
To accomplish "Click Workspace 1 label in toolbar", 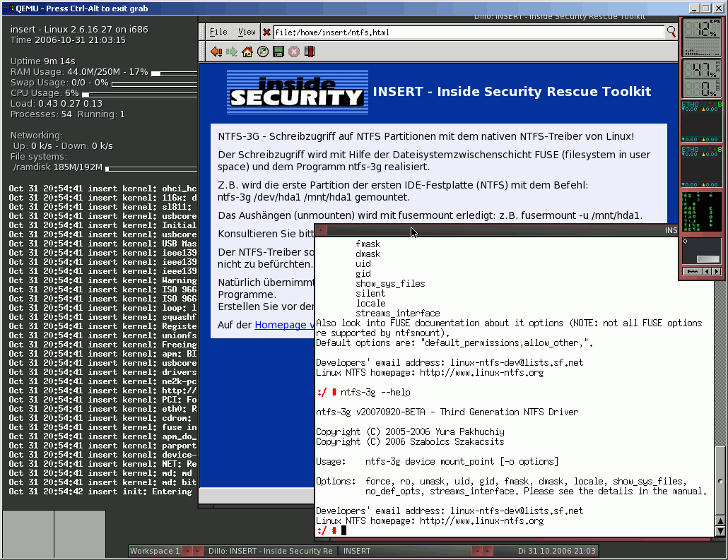I will (155, 551).
